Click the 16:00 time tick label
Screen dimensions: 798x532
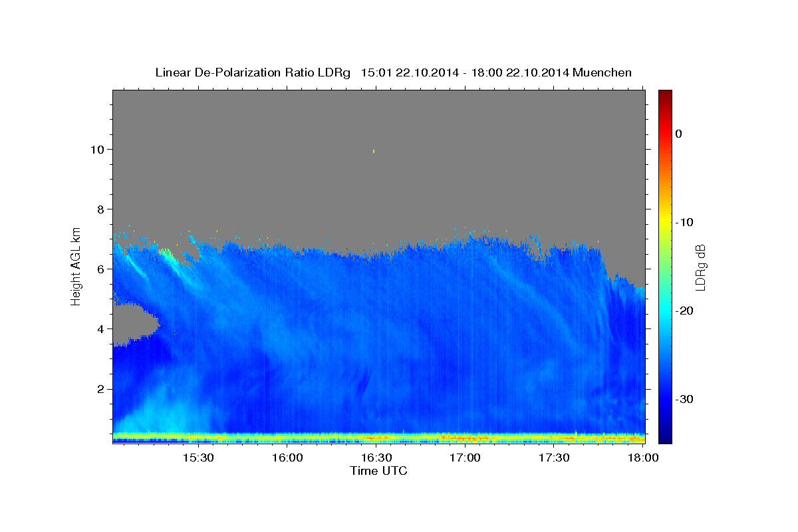pos(287,458)
